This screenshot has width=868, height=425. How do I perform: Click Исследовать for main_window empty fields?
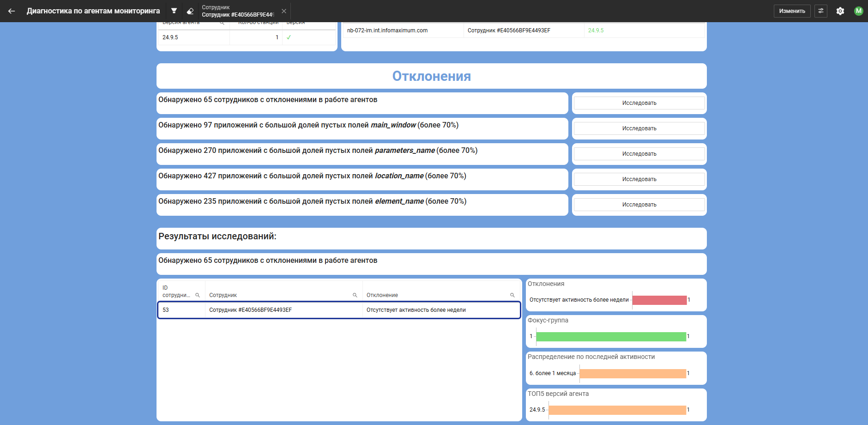pyautogui.click(x=639, y=128)
